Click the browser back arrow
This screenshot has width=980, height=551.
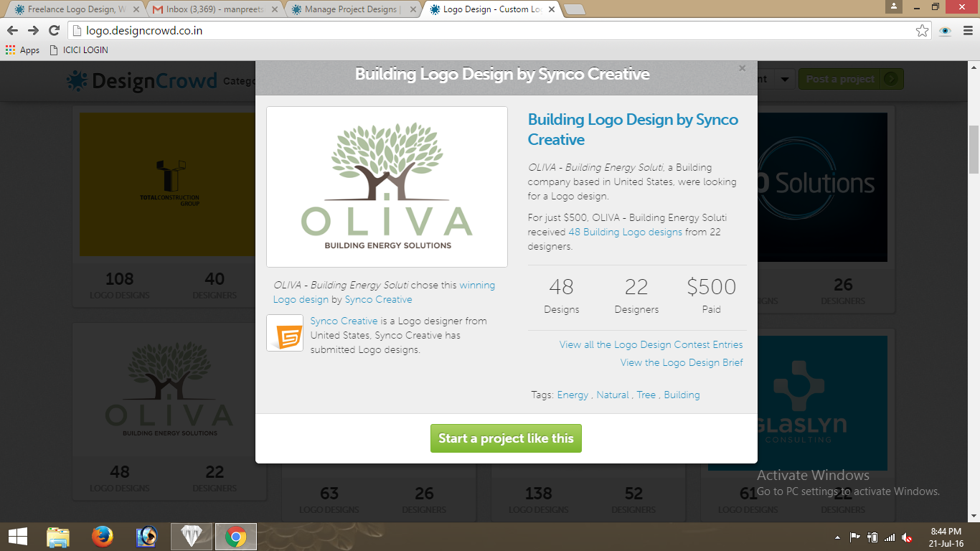tap(12, 30)
